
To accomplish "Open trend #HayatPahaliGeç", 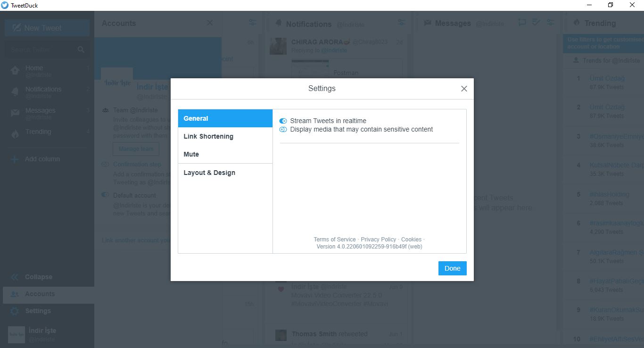I will coord(617,281).
